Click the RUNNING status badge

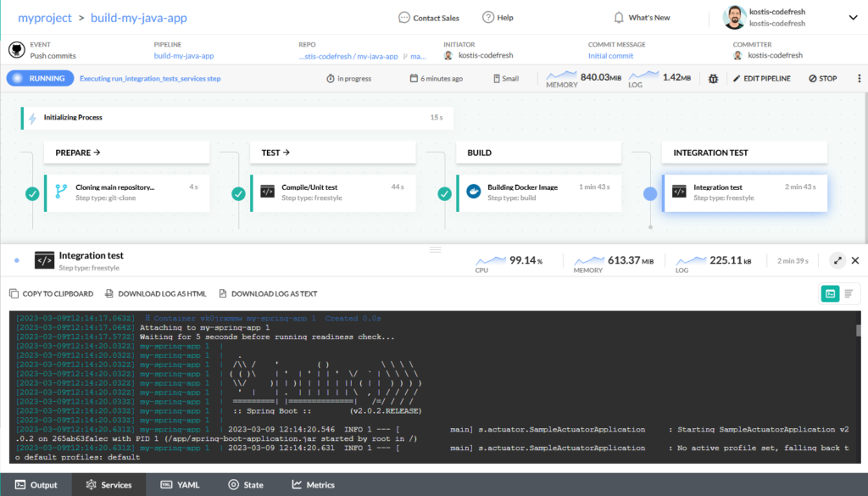click(x=40, y=78)
